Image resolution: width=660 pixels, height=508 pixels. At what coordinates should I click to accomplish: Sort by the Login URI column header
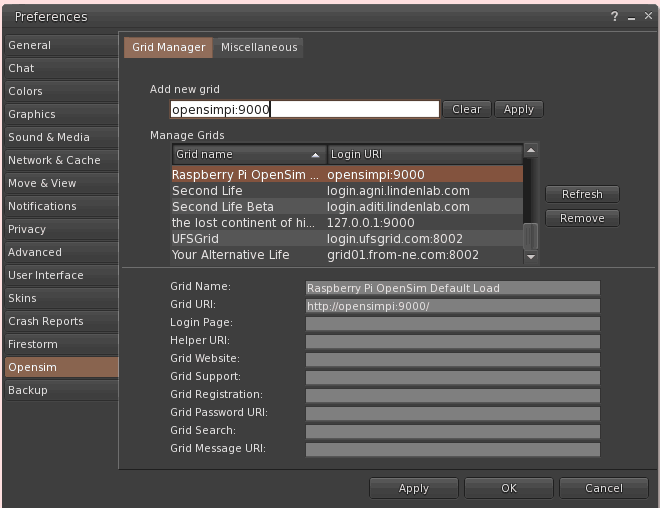pyautogui.click(x=425, y=154)
